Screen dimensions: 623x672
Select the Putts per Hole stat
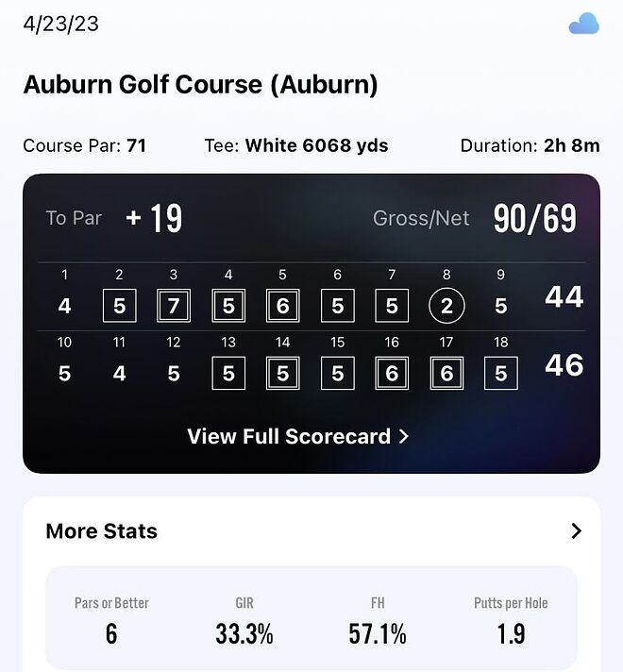pos(511,621)
